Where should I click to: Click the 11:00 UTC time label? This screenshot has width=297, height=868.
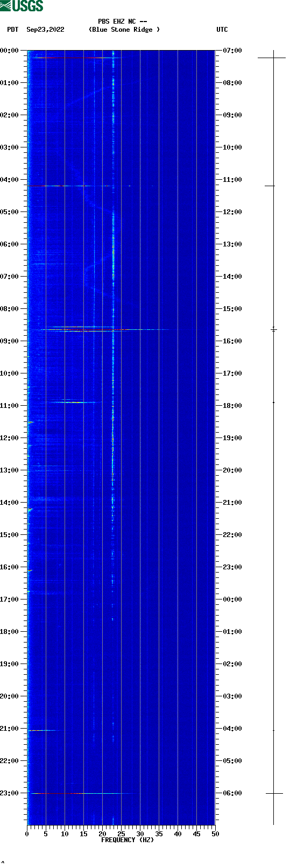[232, 180]
